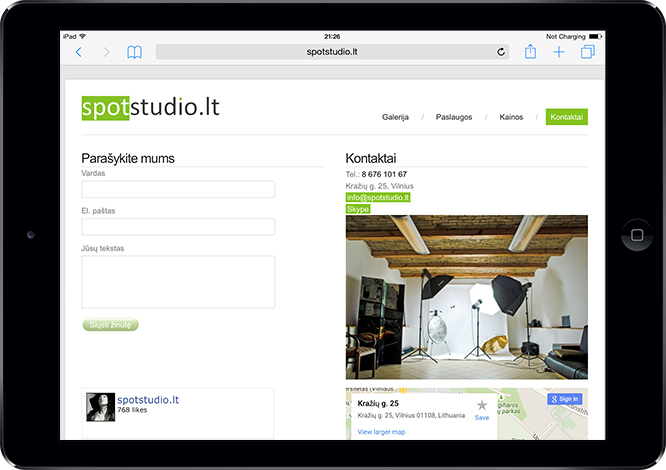Click the green Skype link
The image size is (666, 470).
(x=358, y=209)
